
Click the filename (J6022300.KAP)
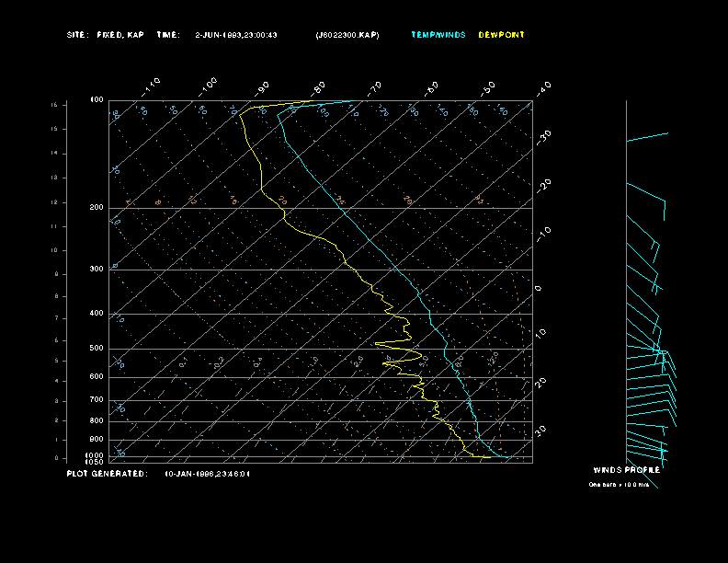(347, 35)
